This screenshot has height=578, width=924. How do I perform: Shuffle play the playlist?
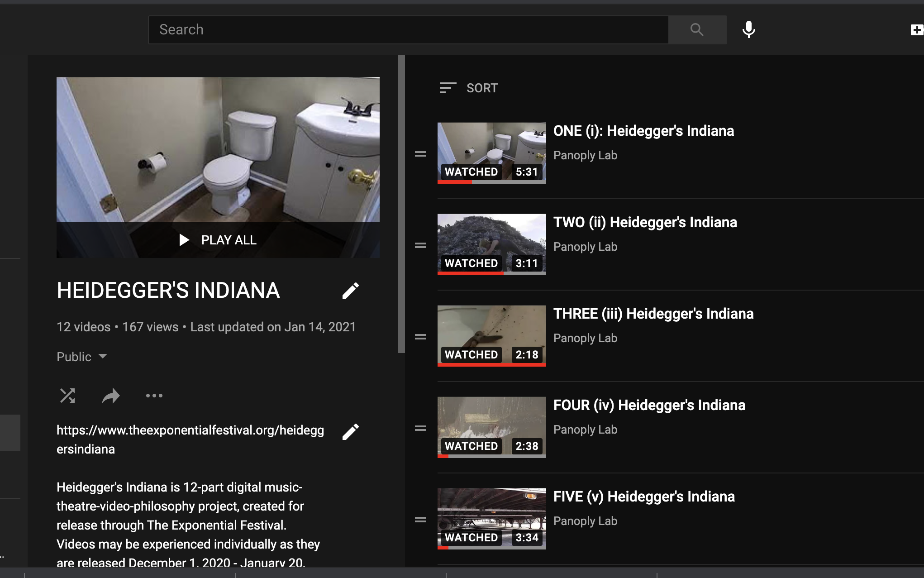pos(67,396)
